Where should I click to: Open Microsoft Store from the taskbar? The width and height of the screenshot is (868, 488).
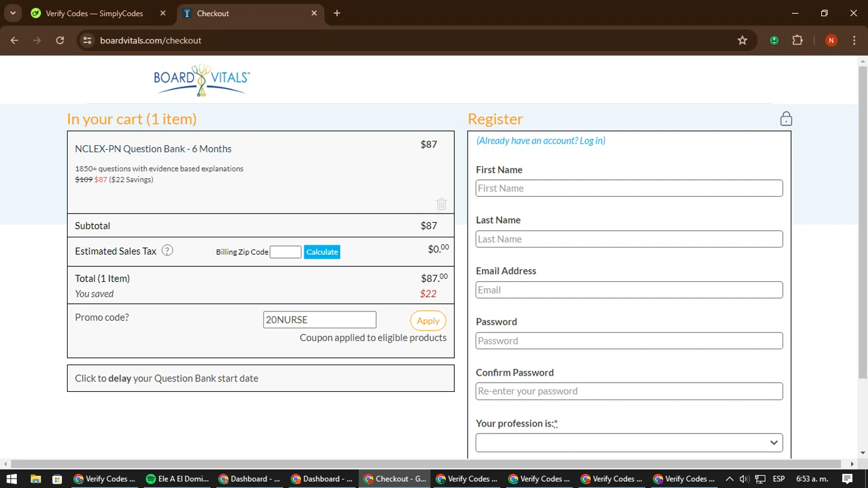tap(57, 479)
